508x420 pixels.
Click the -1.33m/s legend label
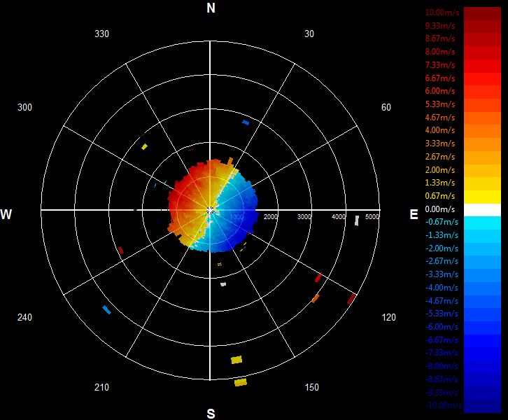coord(442,235)
